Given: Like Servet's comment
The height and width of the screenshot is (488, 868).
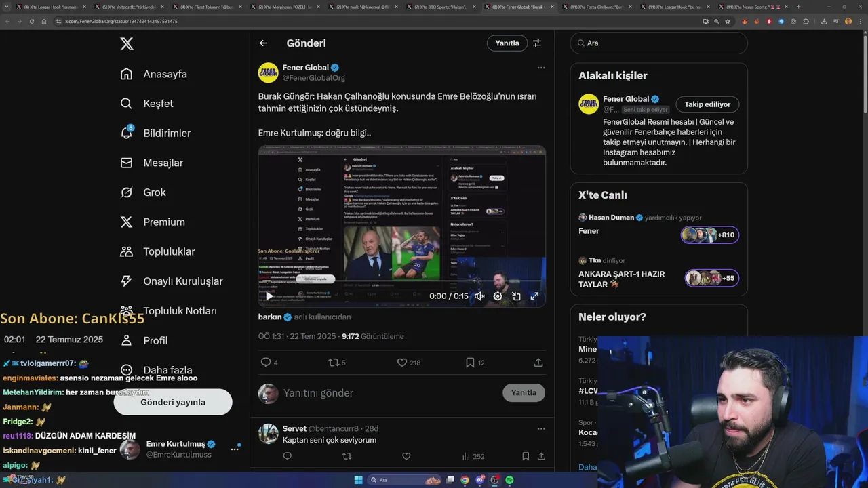Looking at the screenshot, I should click(x=406, y=456).
